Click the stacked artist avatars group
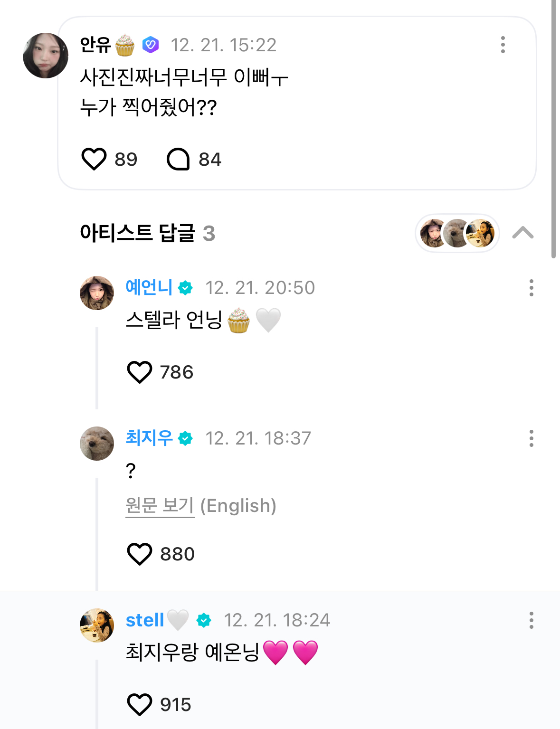Image resolution: width=560 pixels, height=729 pixels. tap(457, 233)
